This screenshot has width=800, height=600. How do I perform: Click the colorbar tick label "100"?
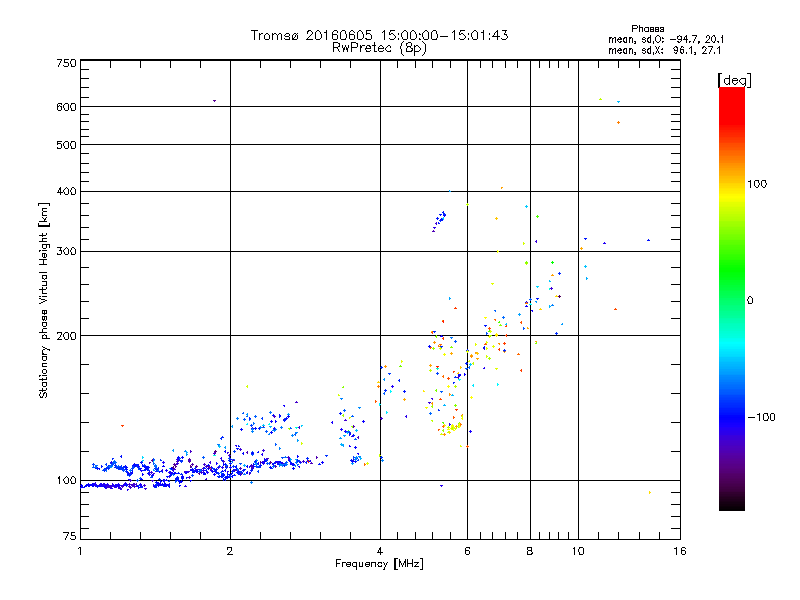[x=757, y=184]
